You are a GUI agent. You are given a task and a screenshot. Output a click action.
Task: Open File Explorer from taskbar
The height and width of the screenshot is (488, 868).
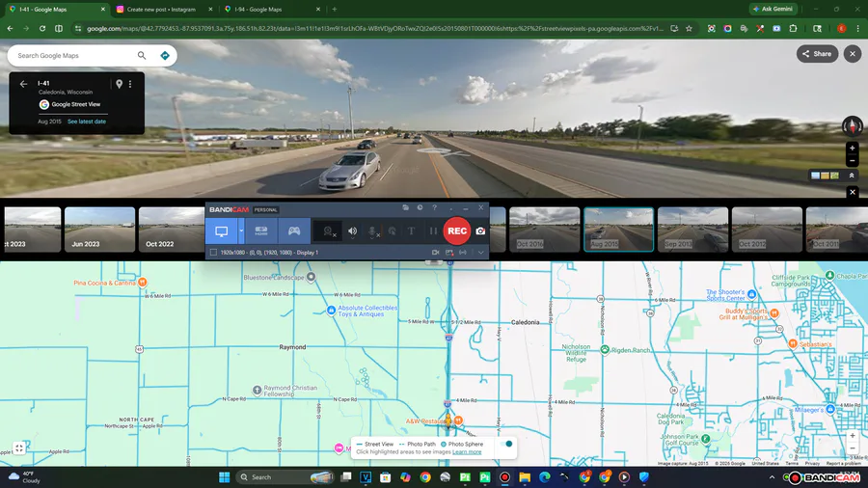click(525, 477)
